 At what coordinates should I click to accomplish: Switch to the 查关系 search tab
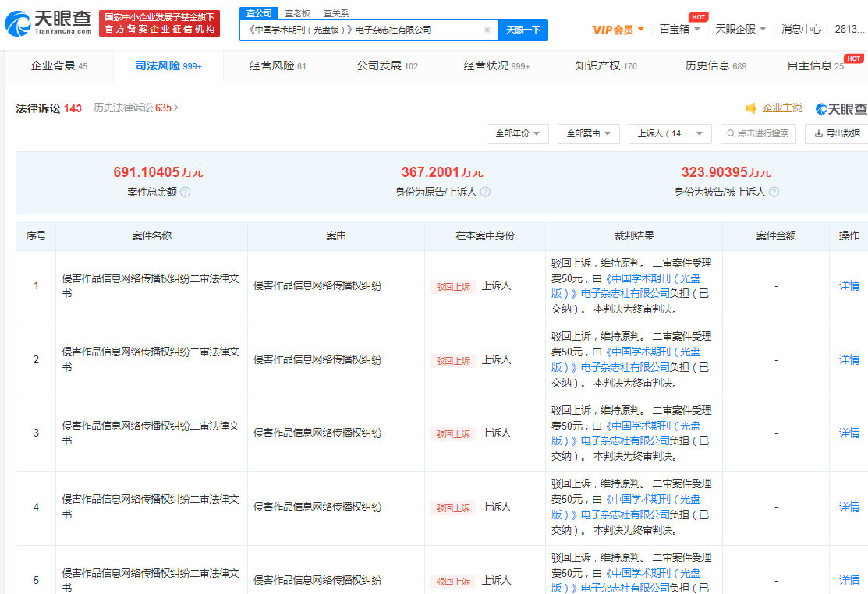[x=336, y=13]
